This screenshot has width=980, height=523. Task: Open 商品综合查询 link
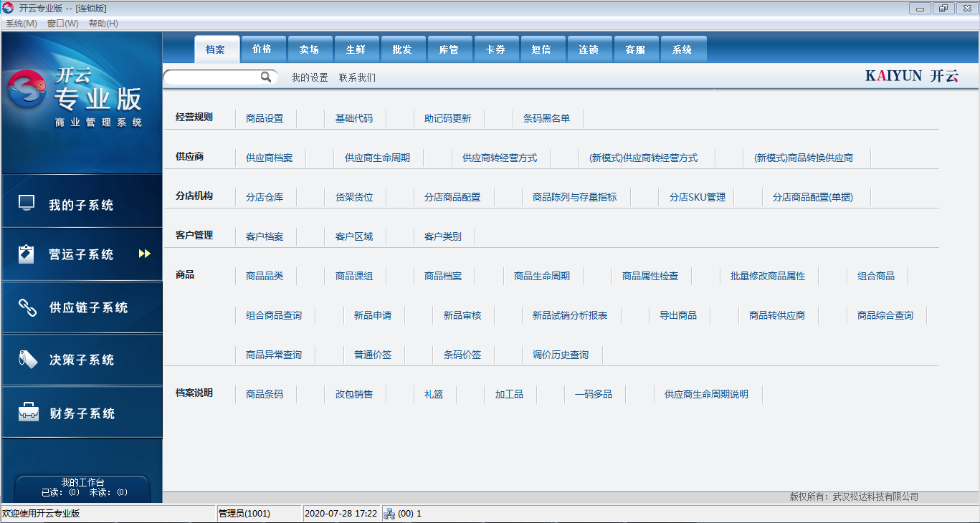pyautogui.click(x=885, y=315)
